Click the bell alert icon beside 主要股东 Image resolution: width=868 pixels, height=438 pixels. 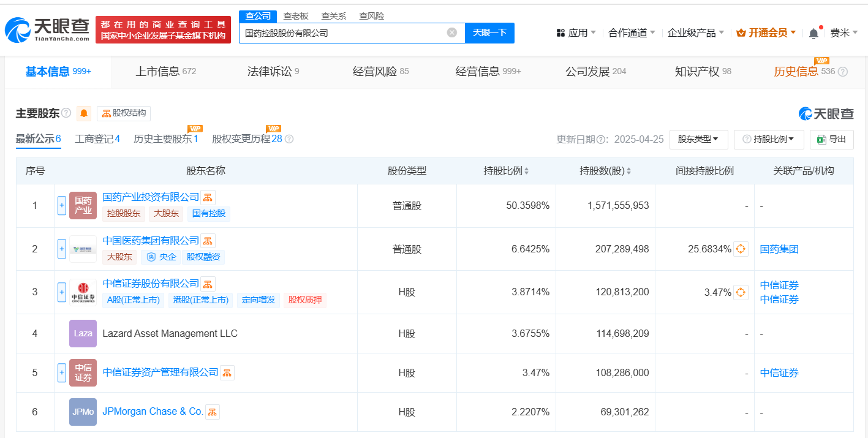pyautogui.click(x=84, y=113)
